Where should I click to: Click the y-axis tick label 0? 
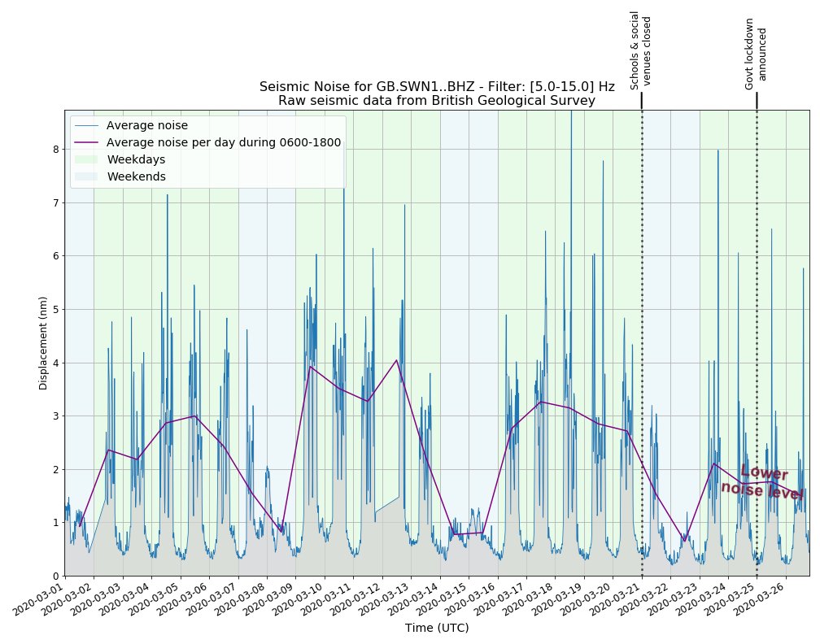(56, 577)
